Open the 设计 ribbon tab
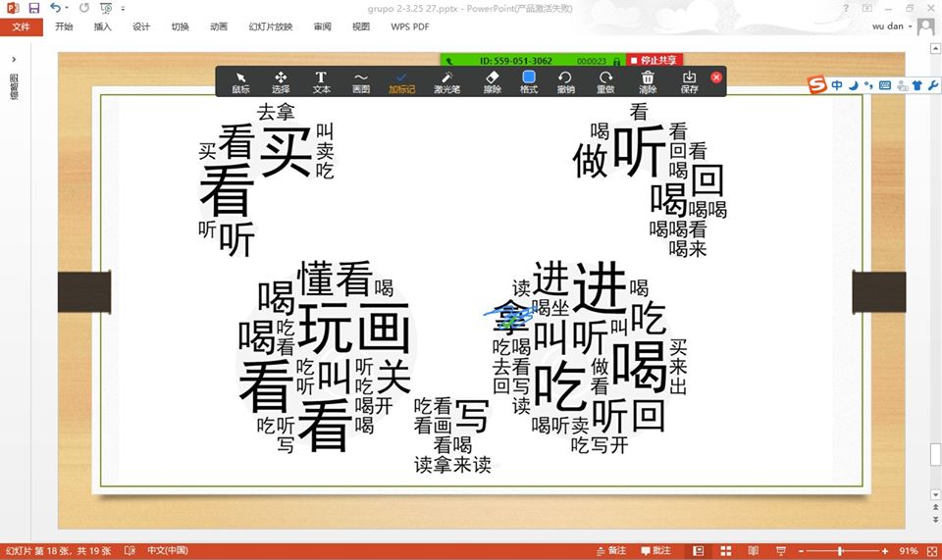This screenshot has height=560, width=942. coord(141,26)
